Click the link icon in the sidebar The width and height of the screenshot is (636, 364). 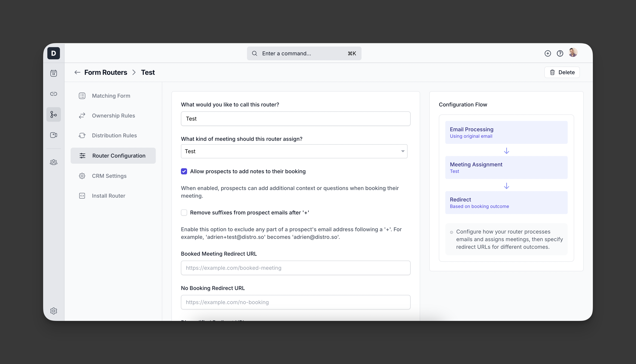[53, 94]
